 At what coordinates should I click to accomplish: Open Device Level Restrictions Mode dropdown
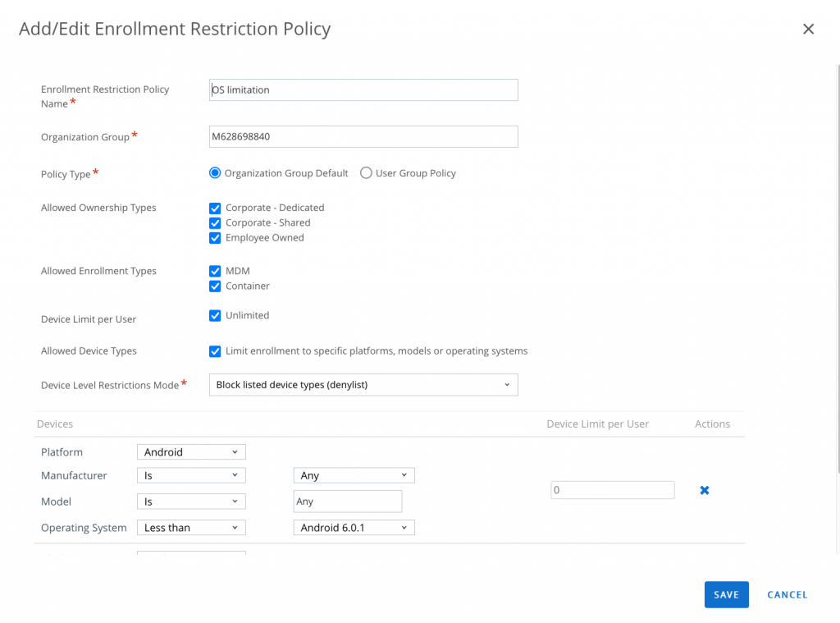click(x=363, y=385)
